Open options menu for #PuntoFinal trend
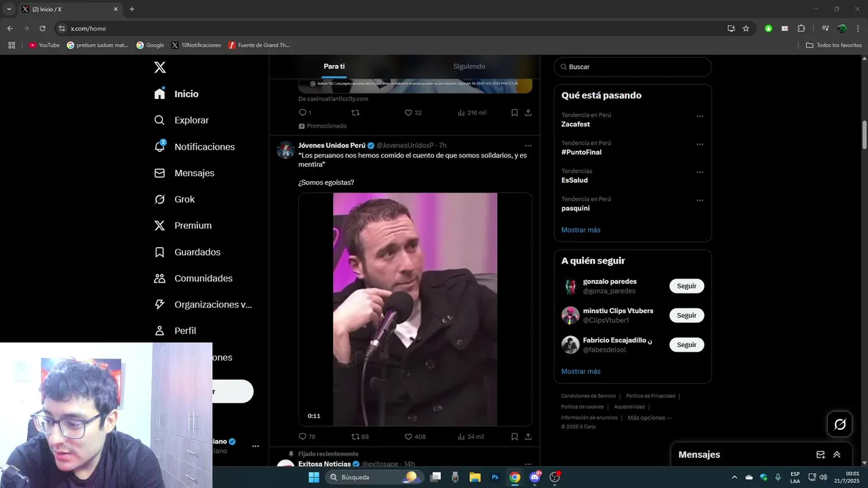 [x=700, y=144]
